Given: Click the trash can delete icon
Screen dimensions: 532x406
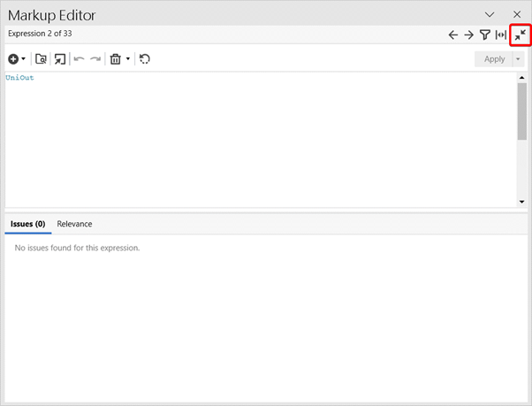Looking at the screenshot, I should pyautogui.click(x=116, y=59).
